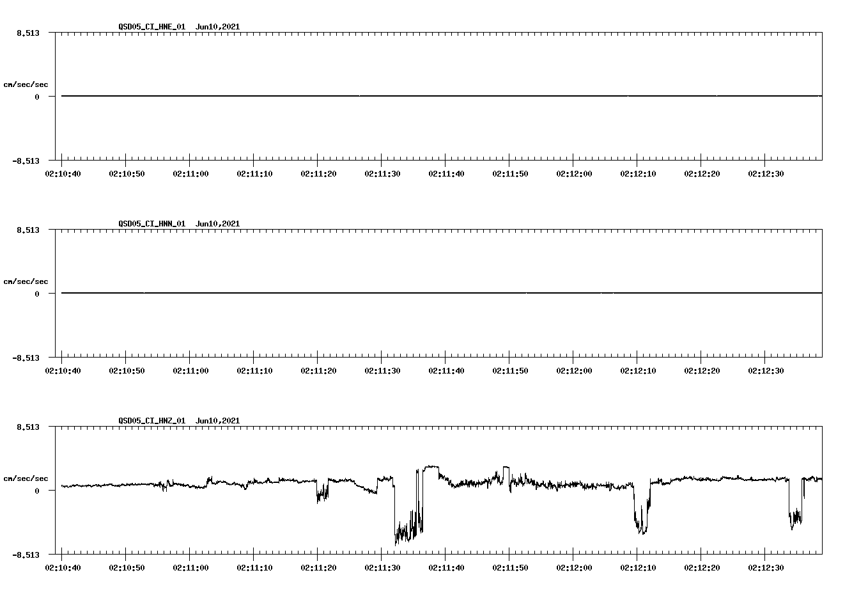
Task: Click the 8.513 top value of HNE axis
Action: pos(29,33)
